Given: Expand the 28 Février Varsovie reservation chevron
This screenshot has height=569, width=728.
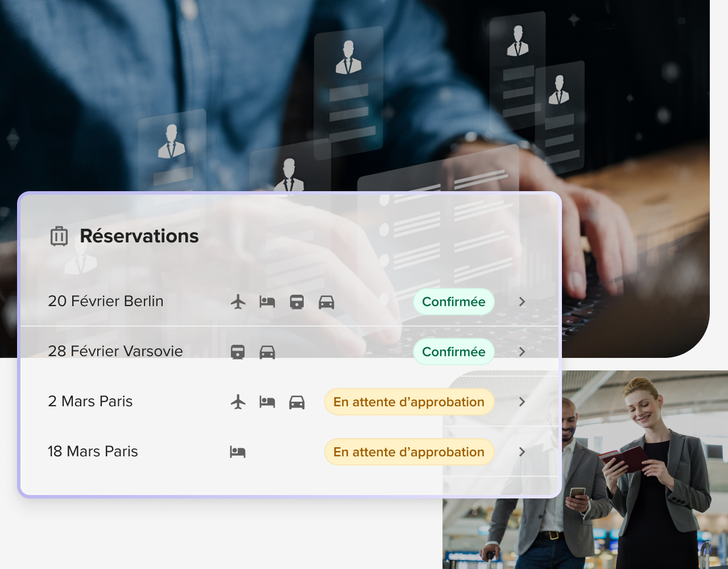Looking at the screenshot, I should 522,352.
